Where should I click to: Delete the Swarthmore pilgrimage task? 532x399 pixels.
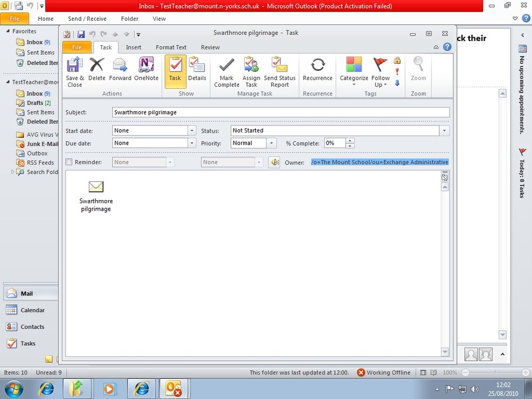pyautogui.click(x=97, y=69)
